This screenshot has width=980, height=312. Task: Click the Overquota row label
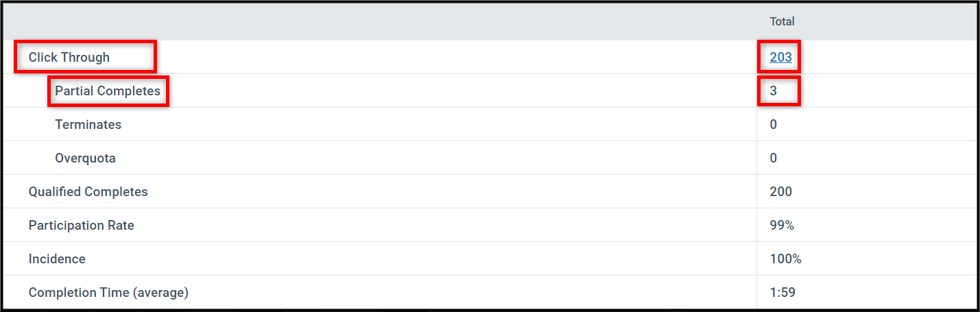[x=85, y=158]
